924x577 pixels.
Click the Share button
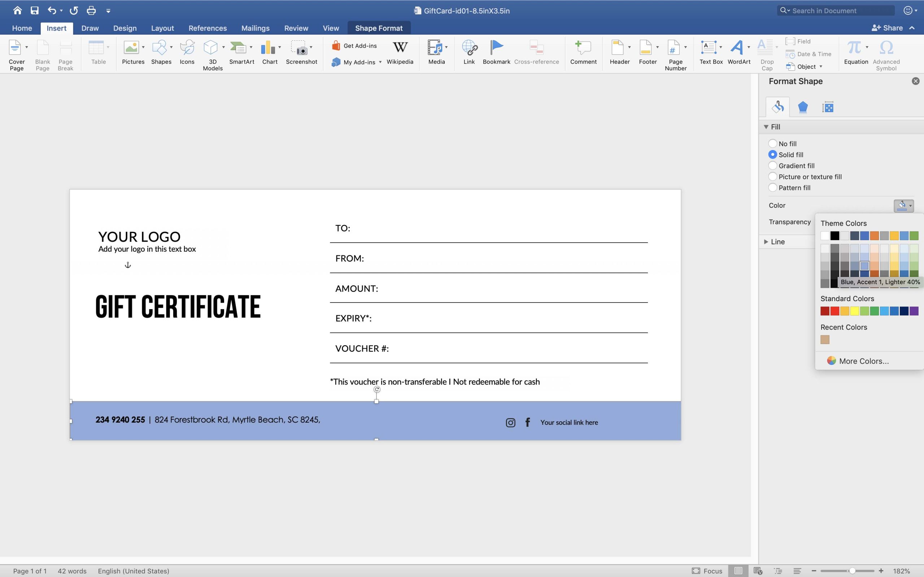pos(887,28)
